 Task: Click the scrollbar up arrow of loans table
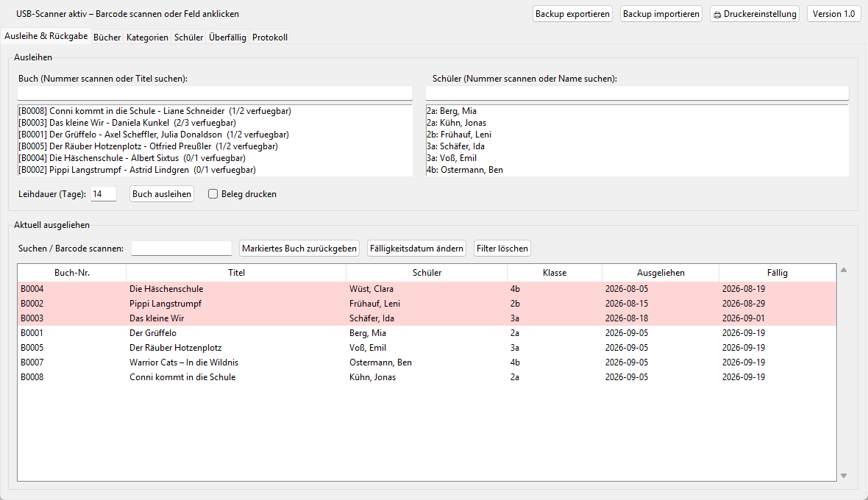[x=844, y=270]
